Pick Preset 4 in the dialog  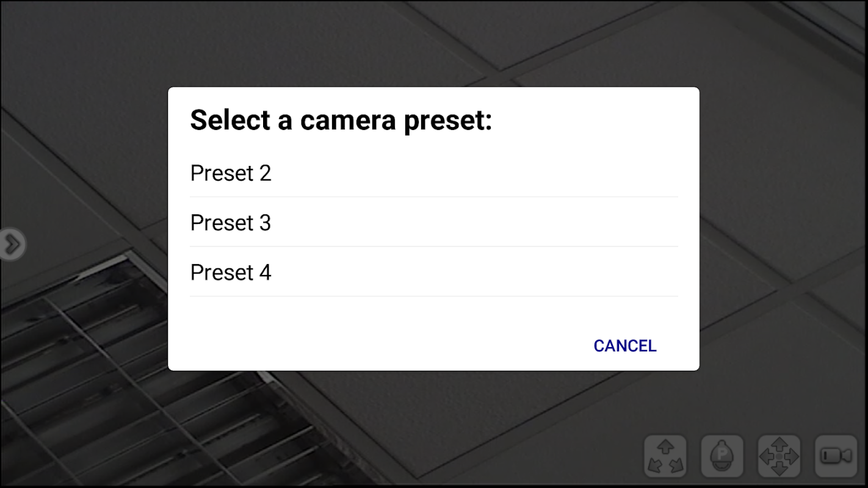[x=231, y=272]
